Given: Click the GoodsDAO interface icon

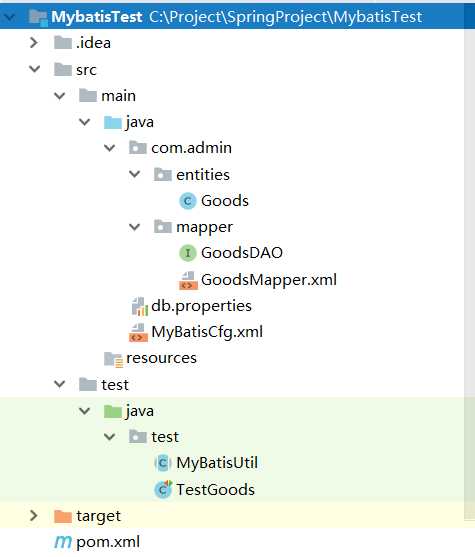Looking at the screenshot, I should 188,253.
